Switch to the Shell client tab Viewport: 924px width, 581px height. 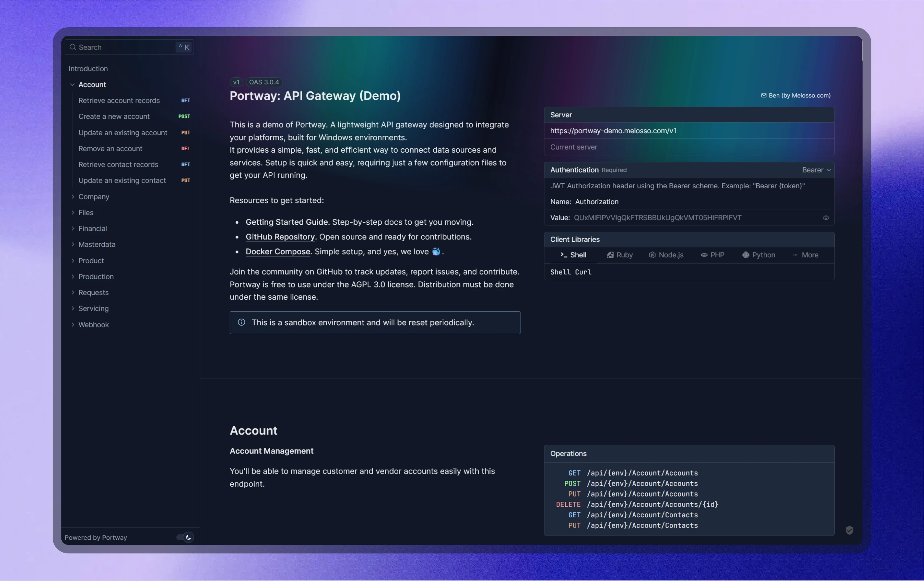pyautogui.click(x=573, y=255)
